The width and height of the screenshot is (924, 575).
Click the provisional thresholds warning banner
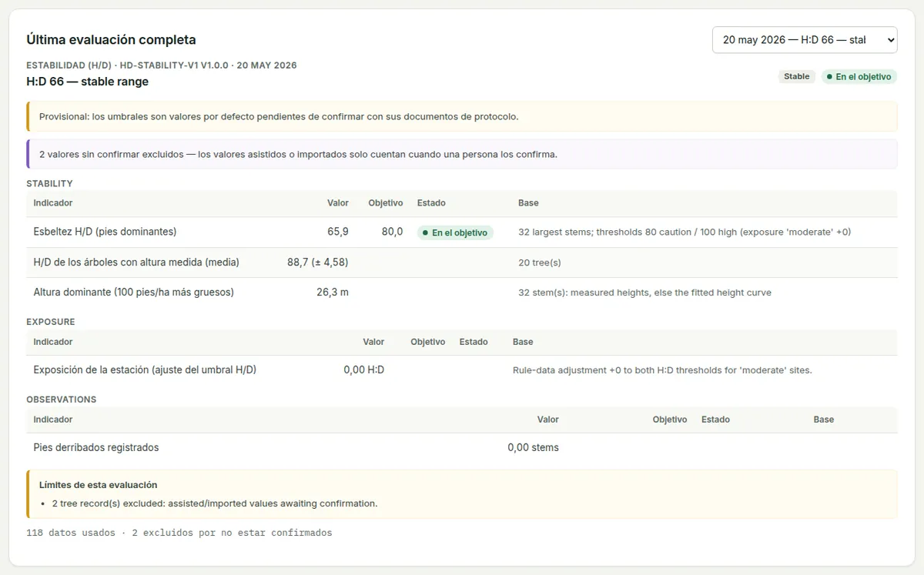coord(462,117)
